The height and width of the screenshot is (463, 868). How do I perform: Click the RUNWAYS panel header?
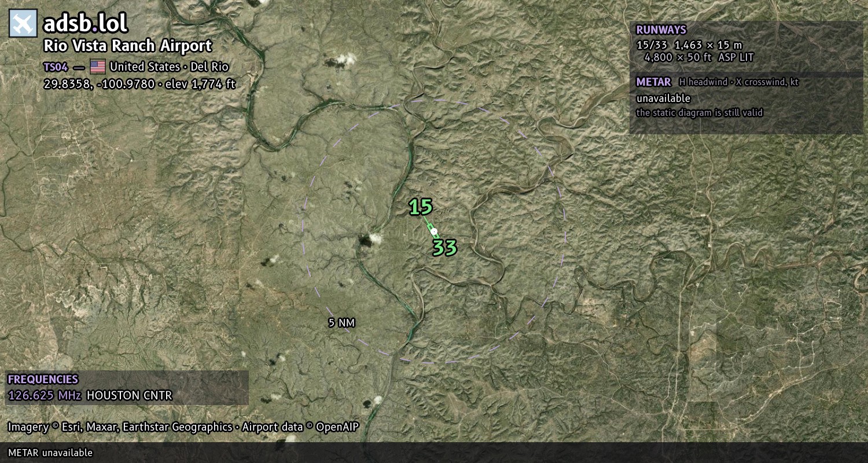661,30
